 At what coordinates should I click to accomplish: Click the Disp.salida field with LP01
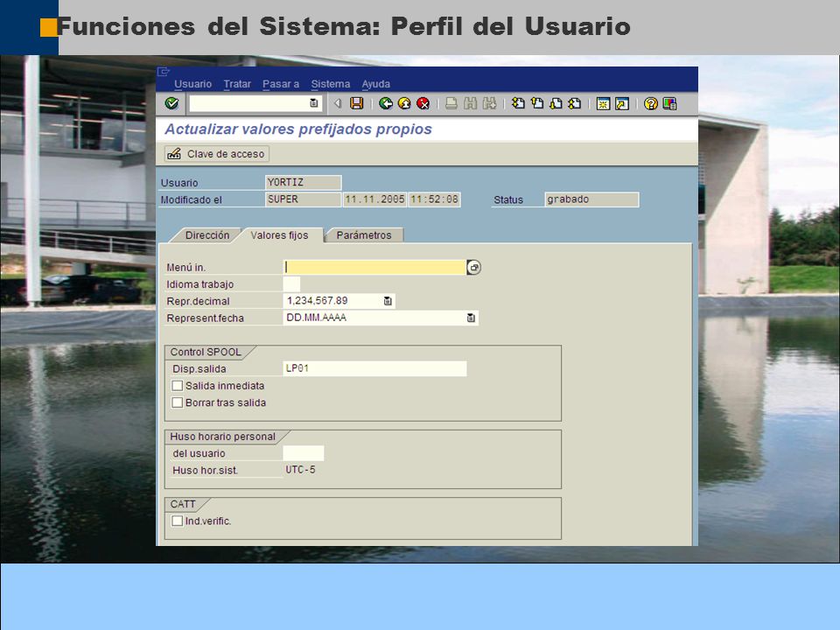(x=374, y=368)
